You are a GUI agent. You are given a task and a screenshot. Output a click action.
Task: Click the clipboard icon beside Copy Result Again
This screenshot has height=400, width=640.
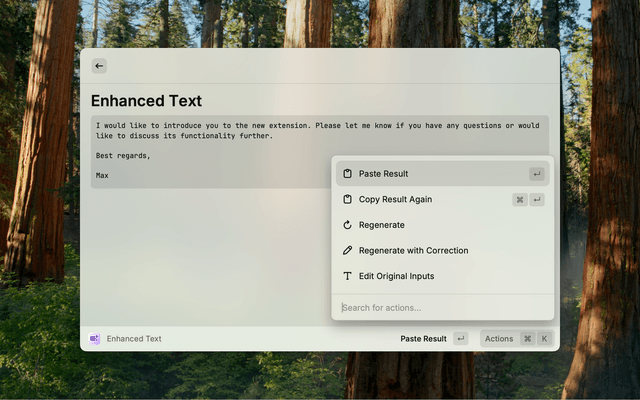(347, 199)
